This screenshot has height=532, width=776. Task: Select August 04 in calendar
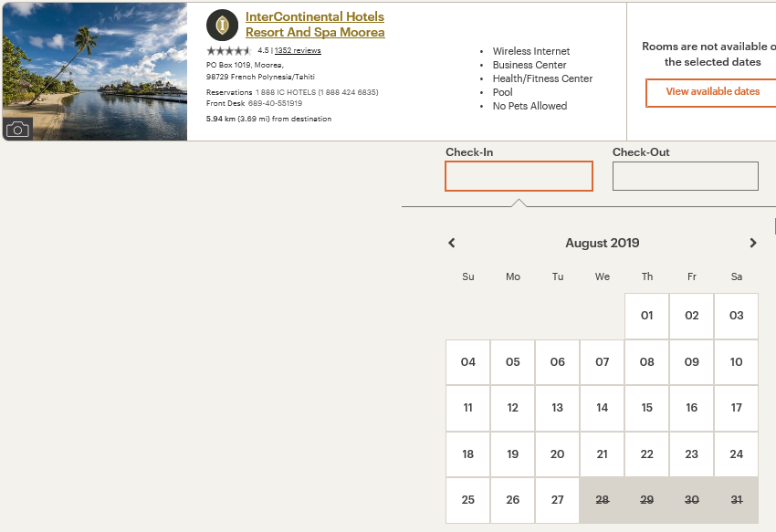tap(468, 362)
